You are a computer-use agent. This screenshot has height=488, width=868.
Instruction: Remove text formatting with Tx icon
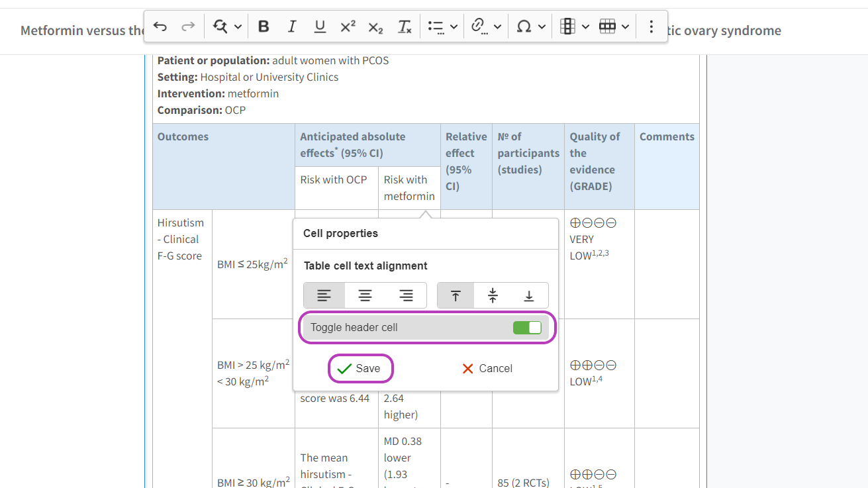(x=405, y=26)
